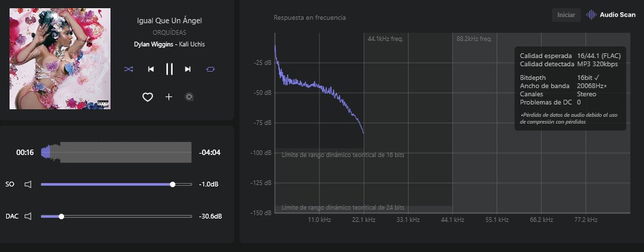Viewport: 644px width, 252px height.
Task: Mute the SO volume speaker icon
Action: (x=28, y=184)
